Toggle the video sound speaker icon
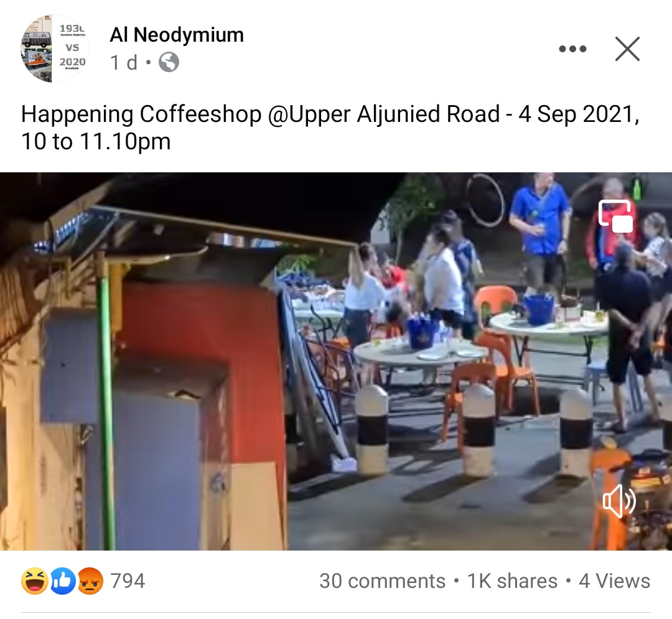The image size is (672, 619). click(x=619, y=501)
